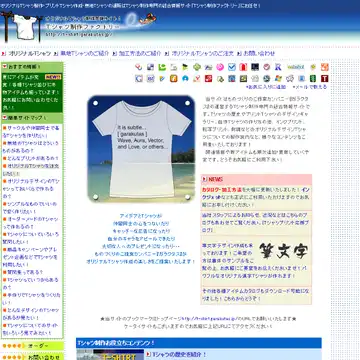This screenshot has height=360, width=360.
Task: Click the tall green rectangle bookmark icon
Action: point(313,78)
